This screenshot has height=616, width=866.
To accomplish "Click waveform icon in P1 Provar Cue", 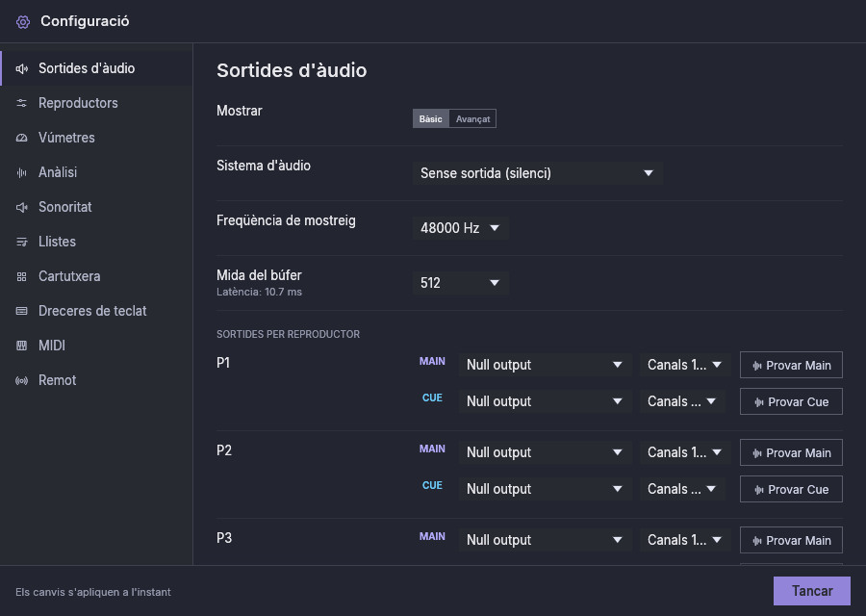I will tap(759, 402).
